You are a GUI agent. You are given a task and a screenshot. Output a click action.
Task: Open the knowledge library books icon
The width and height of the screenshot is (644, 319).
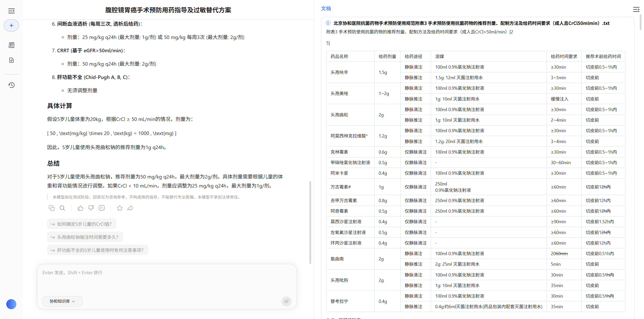11,45
